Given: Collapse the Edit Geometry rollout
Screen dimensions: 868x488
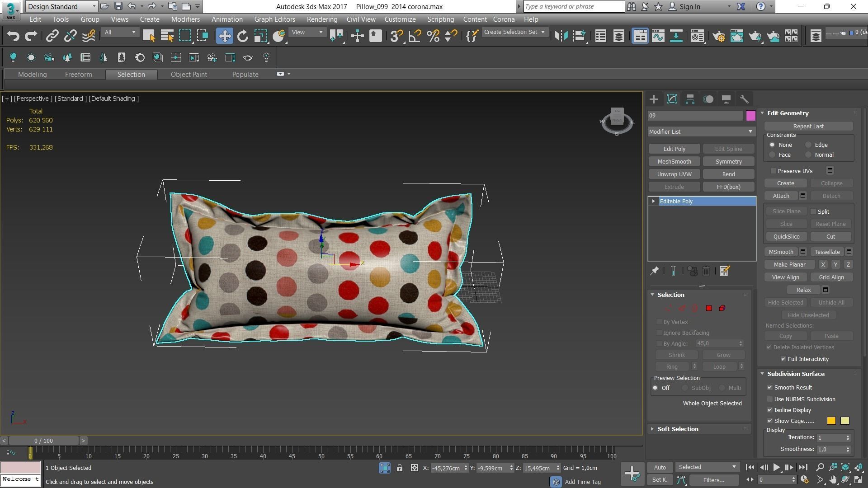Looking at the screenshot, I should [762, 113].
